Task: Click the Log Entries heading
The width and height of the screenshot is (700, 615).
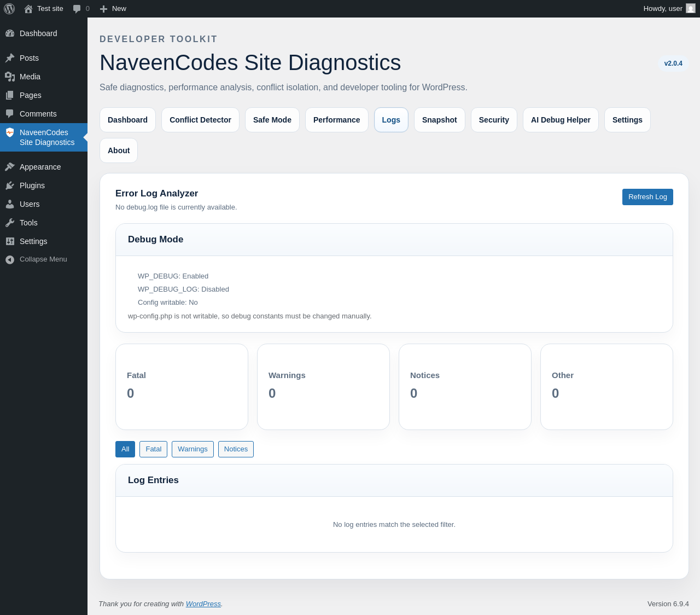Action: coord(153,480)
